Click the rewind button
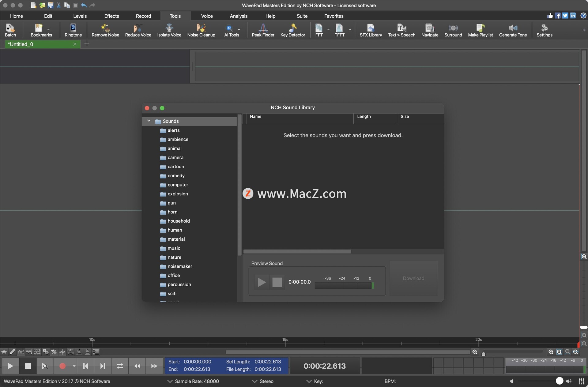Image resolution: width=588 pixels, height=387 pixels. tap(137, 366)
